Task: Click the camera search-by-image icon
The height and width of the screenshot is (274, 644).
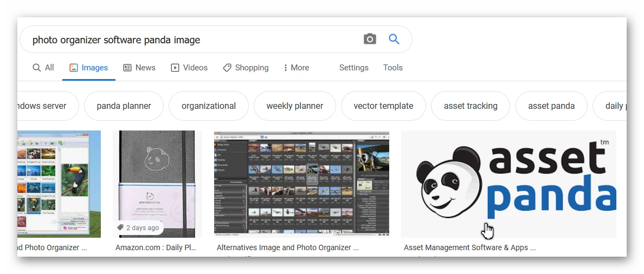Action: click(370, 40)
